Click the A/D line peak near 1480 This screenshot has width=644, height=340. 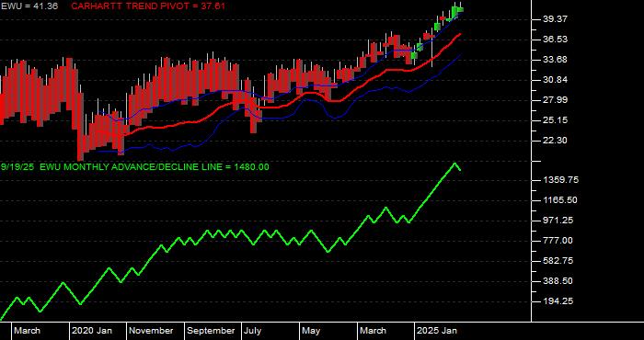coord(454,164)
